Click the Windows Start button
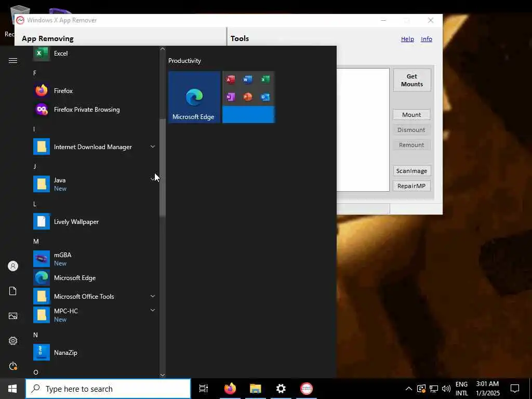The image size is (532, 399). (12, 389)
